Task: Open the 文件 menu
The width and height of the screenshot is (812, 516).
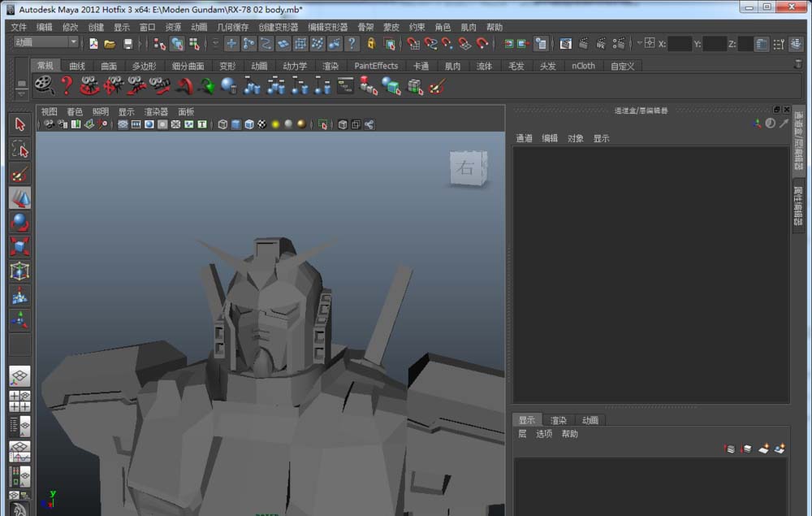Action: 19,27
